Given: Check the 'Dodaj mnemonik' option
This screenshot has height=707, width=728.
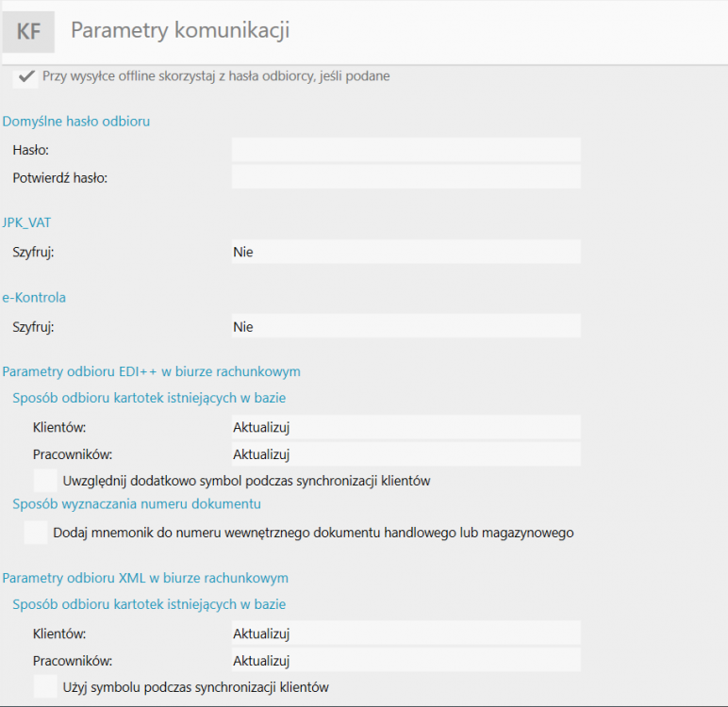Looking at the screenshot, I should pyautogui.click(x=36, y=533).
